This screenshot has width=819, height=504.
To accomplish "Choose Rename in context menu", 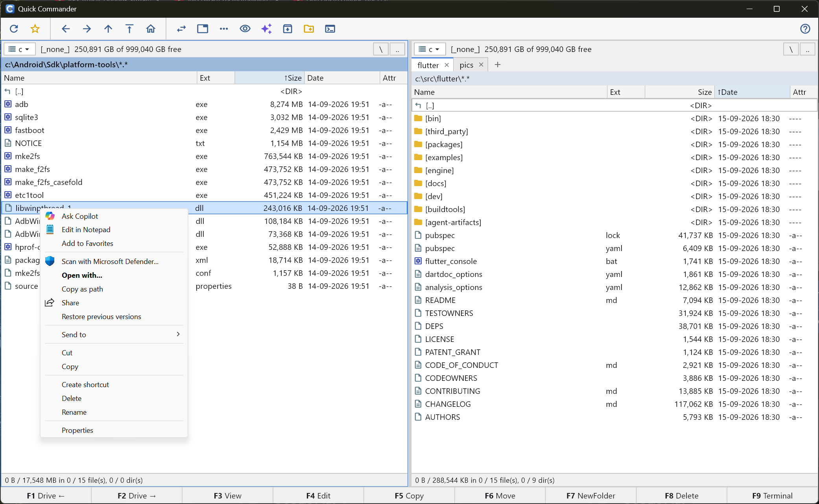I will click(x=114, y=412).
